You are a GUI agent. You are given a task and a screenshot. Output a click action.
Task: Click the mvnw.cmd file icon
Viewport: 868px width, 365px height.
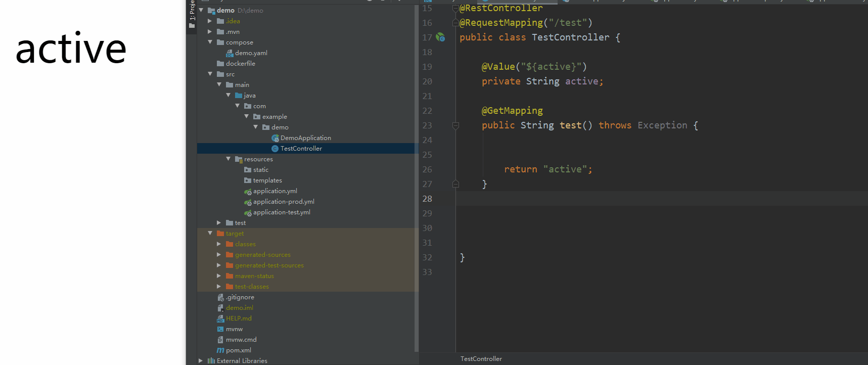tap(220, 340)
